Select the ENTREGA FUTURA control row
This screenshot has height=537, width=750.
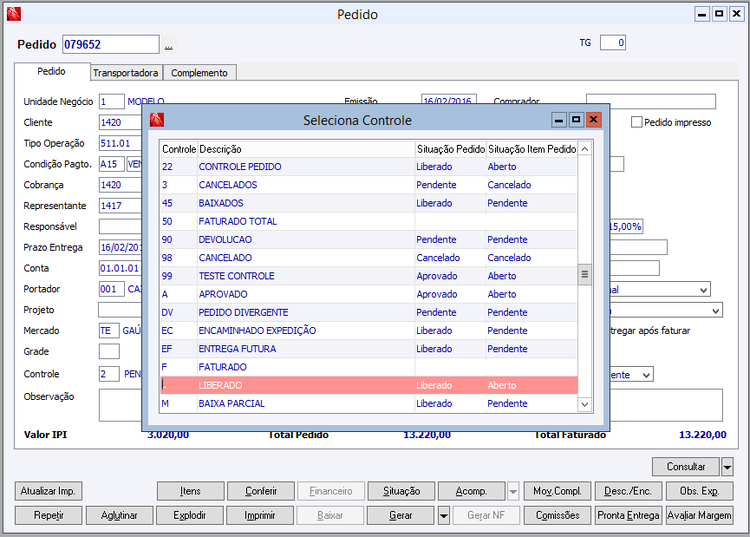[369, 349]
